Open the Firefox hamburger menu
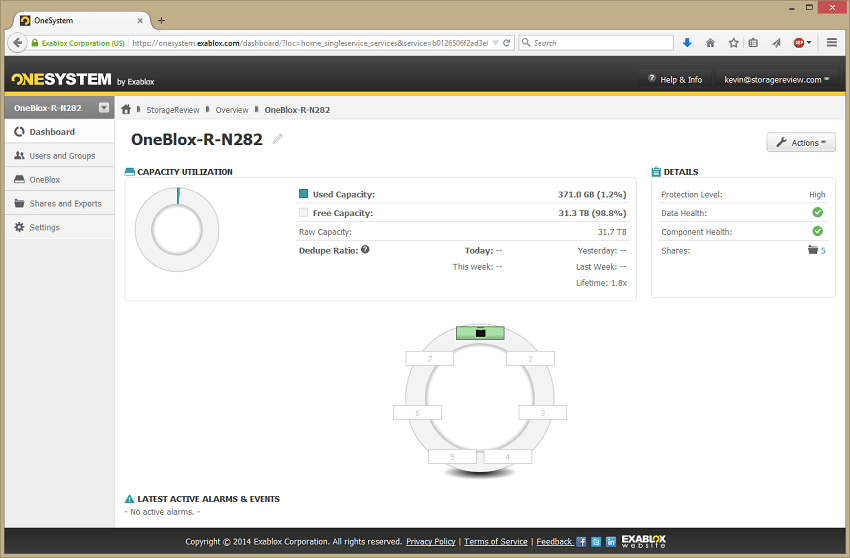Image resolution: width=850 pixels, height=558 pixels. (832, 42)
